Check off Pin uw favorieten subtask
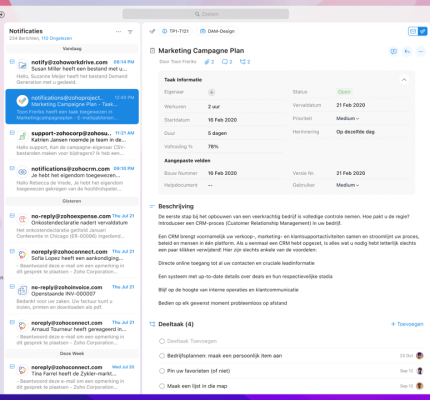430x400 pixels. (x=162, y=371)
